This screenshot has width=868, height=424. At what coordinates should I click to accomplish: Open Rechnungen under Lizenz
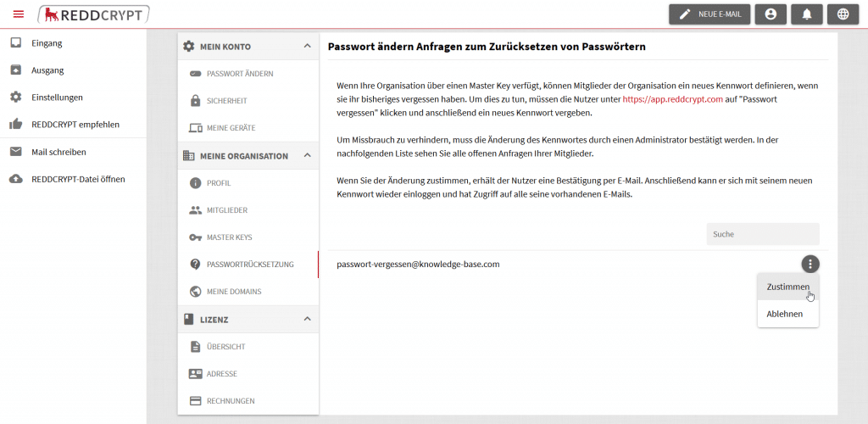pyautogui.click(x=230, y=401)
